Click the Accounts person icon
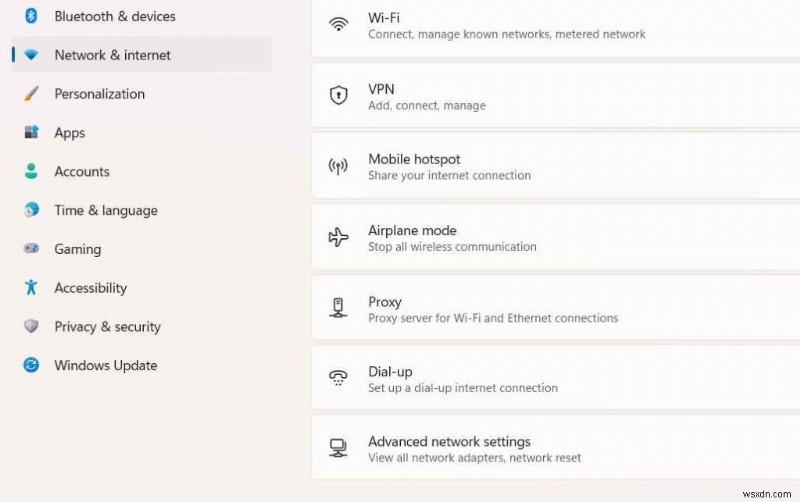The width and height of the screenshot is (800, 502). 31,172
